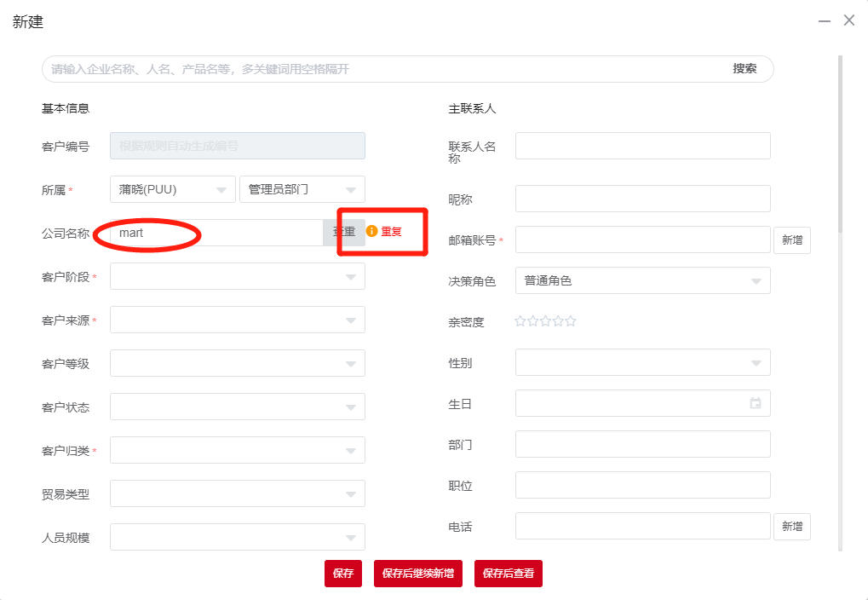Click the 保存后查看 button
Viewport: 868px width, 600px height.
(x=509, y=574)
